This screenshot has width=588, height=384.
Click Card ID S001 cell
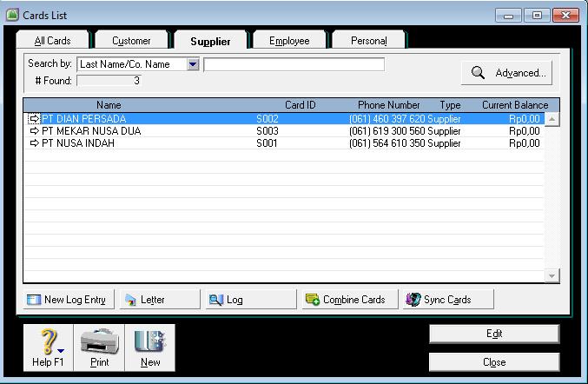pos(267,142)
